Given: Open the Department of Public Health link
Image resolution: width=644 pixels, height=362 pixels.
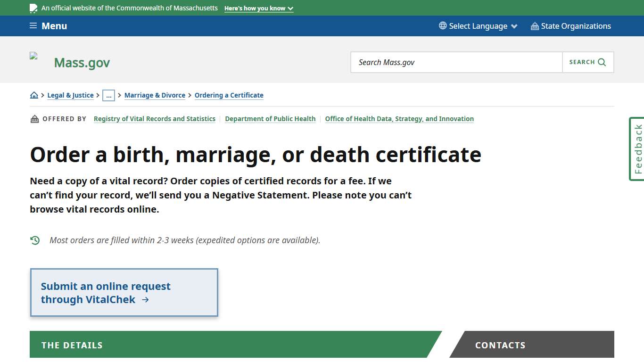Looking at the screenshot, I should pyautogui.click(x=270, y=118).
